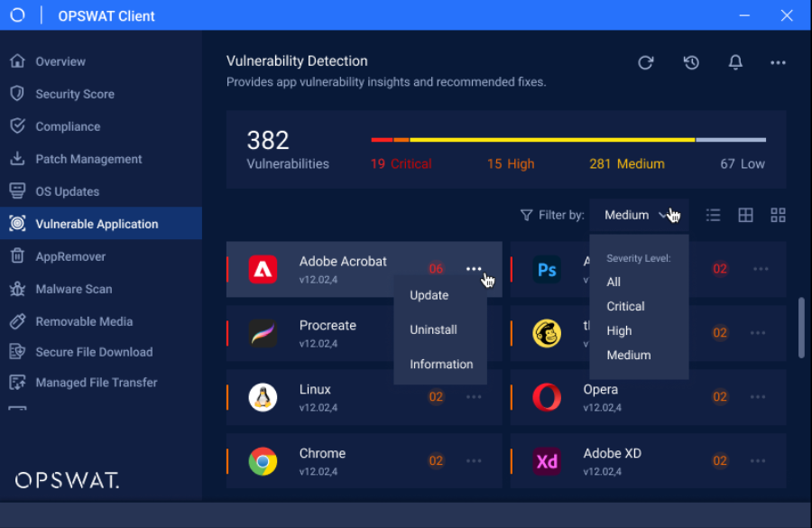The width and height of the screenshot is (812, 528).
Task: Click the vertical scrollbar thumb
Action: tap(801, 328)
